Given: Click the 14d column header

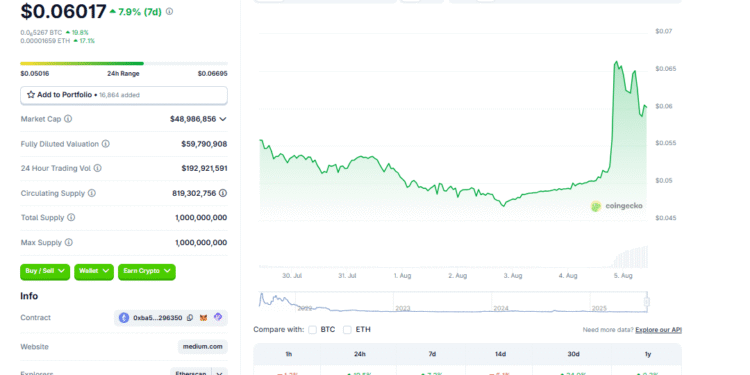Looking at the screenshot, I should click(x=501, y=354).
